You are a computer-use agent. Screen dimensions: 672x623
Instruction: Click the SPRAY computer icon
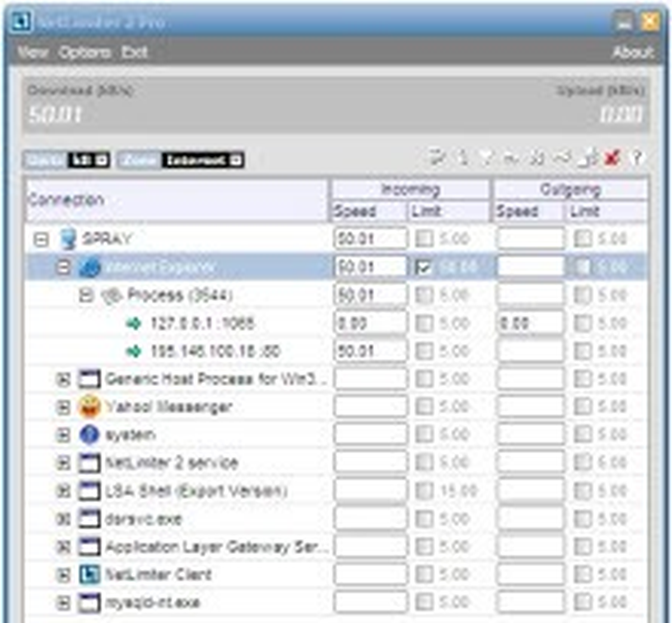click(x=68, y=239)
